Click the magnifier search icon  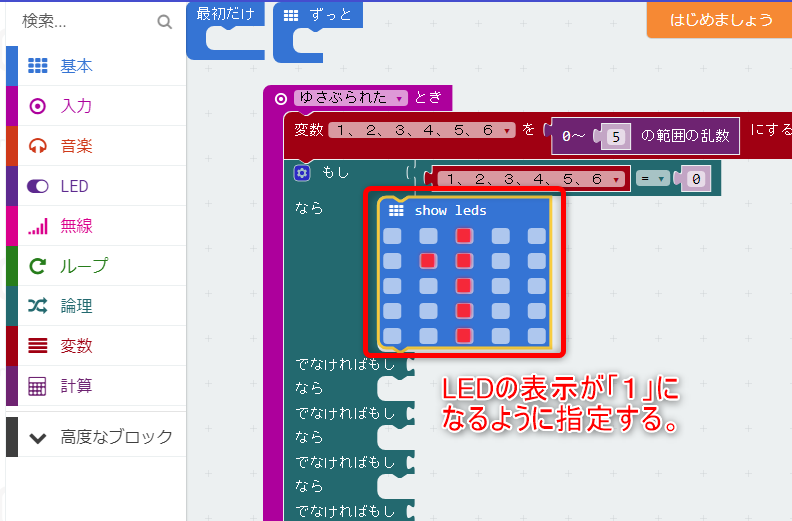point(165,22)
